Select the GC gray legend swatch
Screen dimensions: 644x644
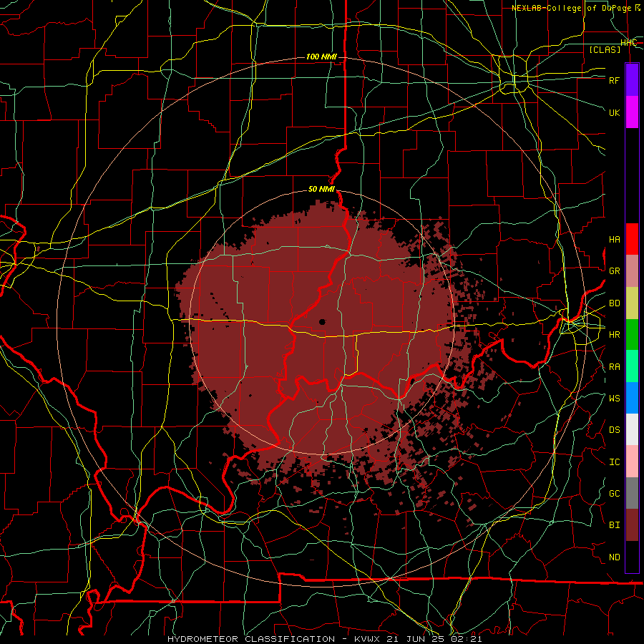[x=632, y=493]
